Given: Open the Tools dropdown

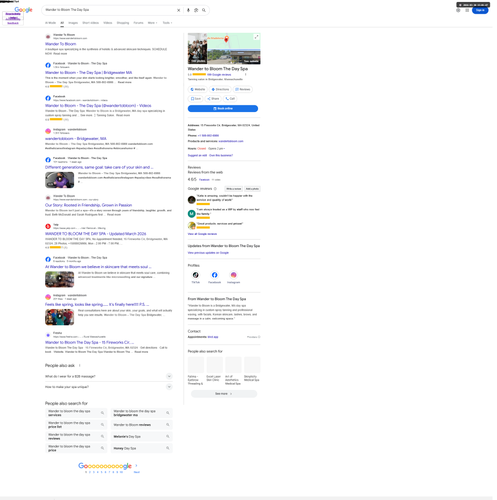Looking at the screenshot, I should point(167,23).
